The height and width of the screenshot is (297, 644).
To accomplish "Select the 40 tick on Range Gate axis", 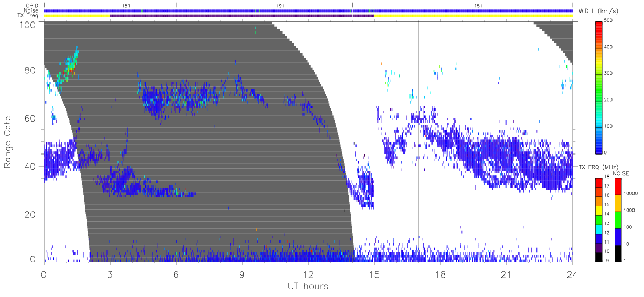I will [31, 166].
